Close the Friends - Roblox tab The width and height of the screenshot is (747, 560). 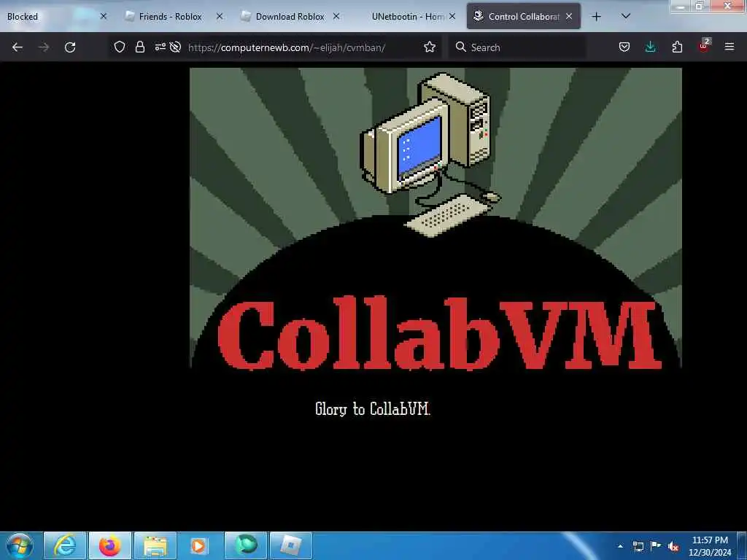pos(220,16)
